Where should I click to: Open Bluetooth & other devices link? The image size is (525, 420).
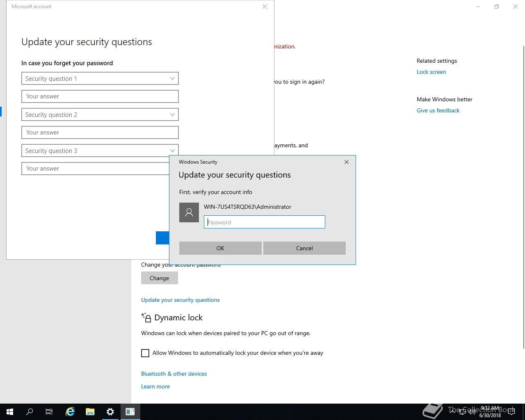point(174,374)
